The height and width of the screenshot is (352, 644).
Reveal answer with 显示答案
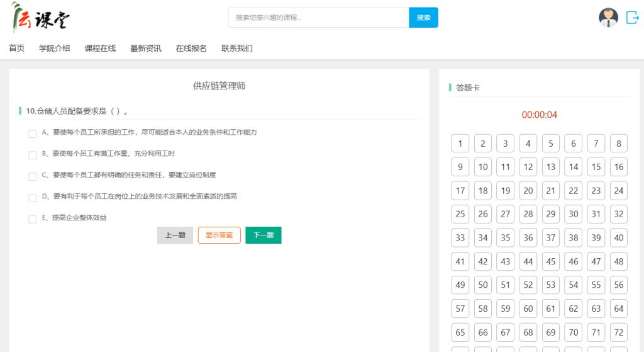point(219,236)
